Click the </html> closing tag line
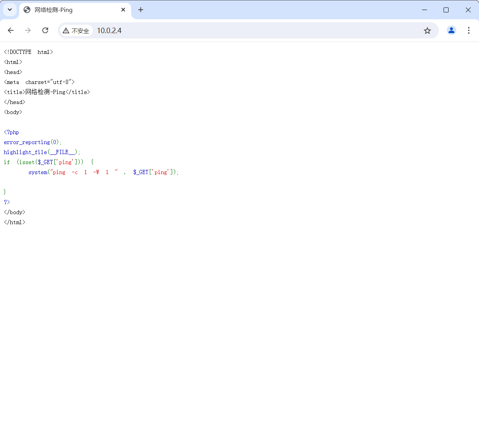Screen dimensions: 479x448 15,222
